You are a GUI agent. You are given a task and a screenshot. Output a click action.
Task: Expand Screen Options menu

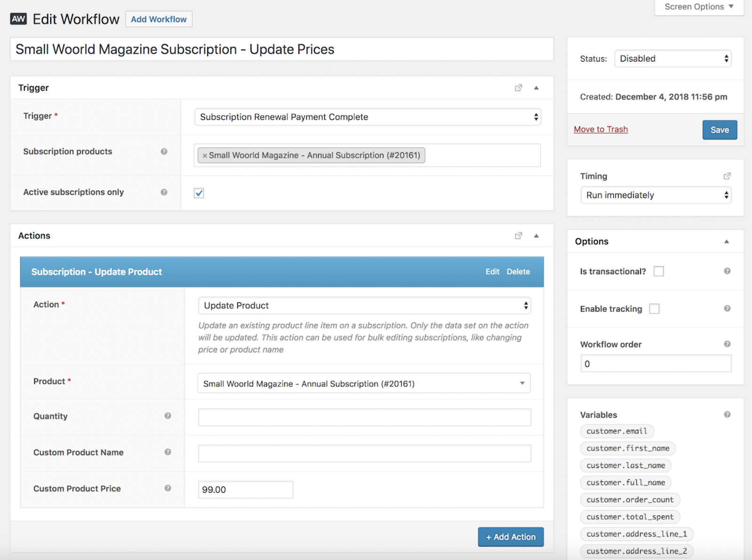coord(699,7)
